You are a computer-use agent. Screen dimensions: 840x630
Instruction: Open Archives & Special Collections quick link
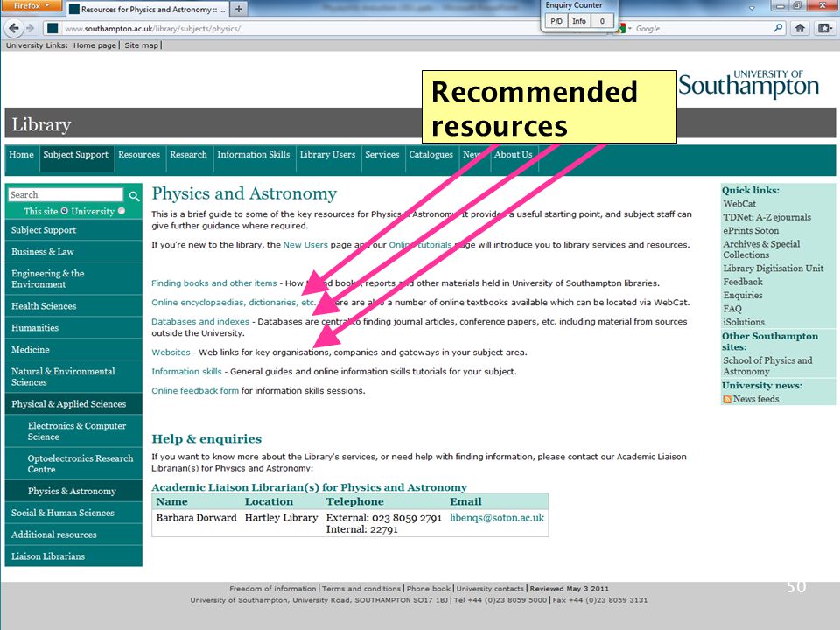[x=761, y=249]
